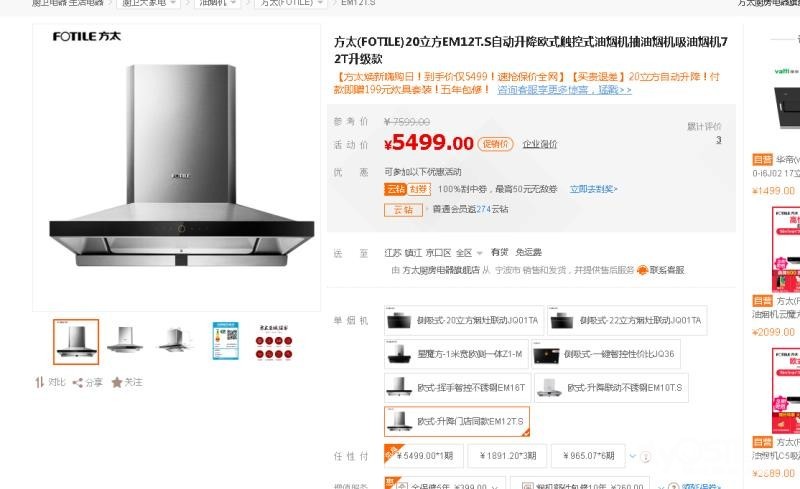The height and width of the screenshot is (489, 800).
Task: Click the 立即去刮奖 link
Action: (x=593, y=189)
